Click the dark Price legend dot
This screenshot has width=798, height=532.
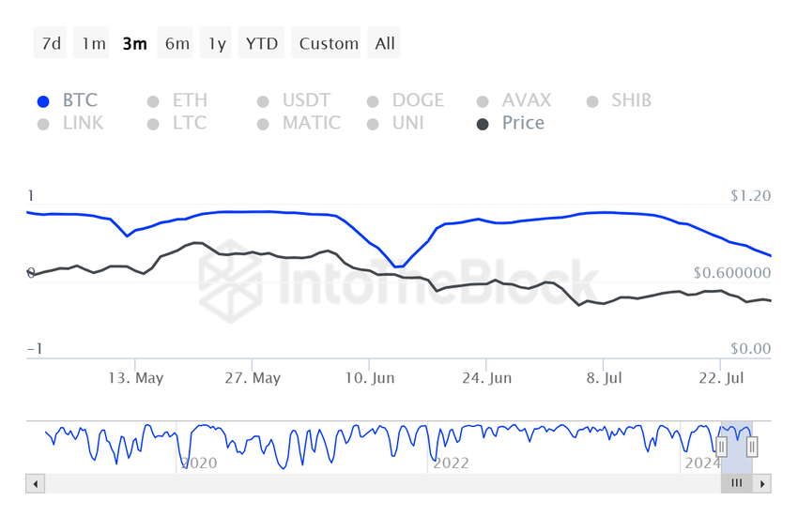[483, 124]
